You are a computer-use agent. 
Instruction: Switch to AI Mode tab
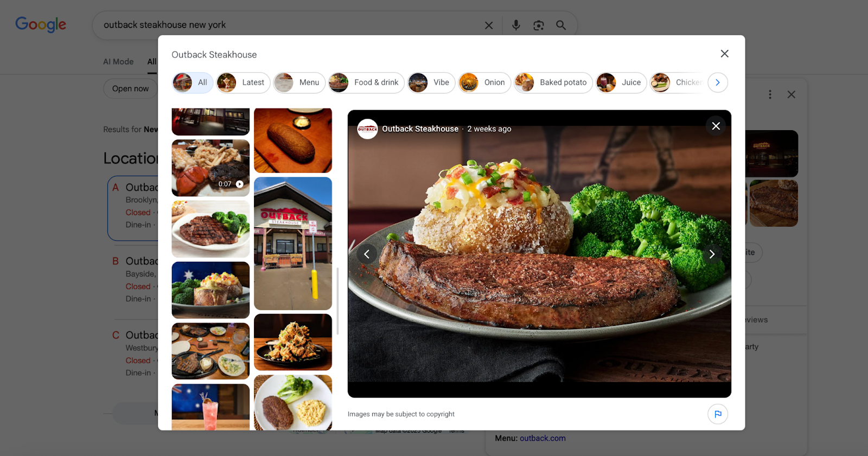[118, 62]
